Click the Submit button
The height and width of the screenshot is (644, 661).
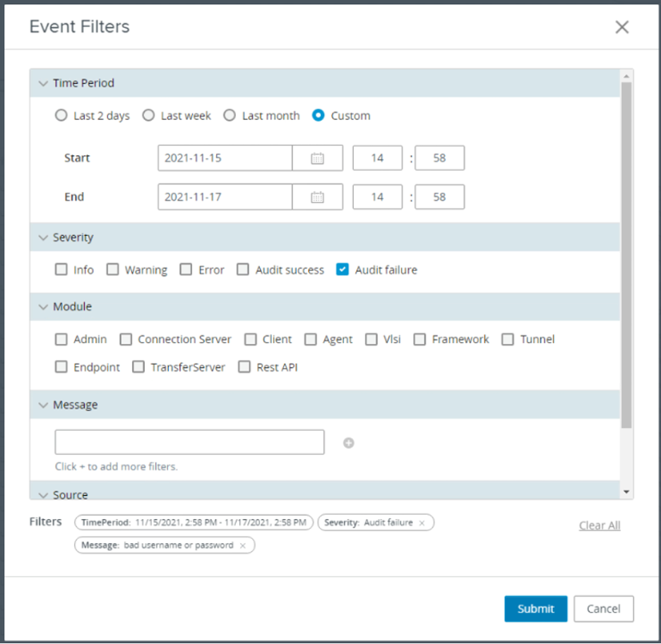[x=535, y=609]
